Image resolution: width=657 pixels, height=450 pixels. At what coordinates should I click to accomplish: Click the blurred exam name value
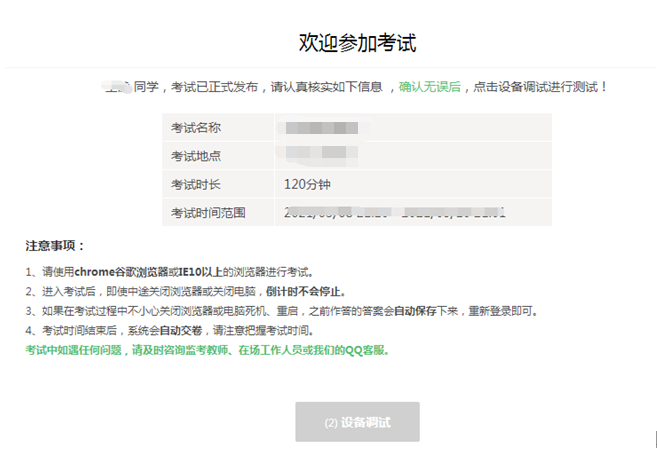(x=320, y=127)
